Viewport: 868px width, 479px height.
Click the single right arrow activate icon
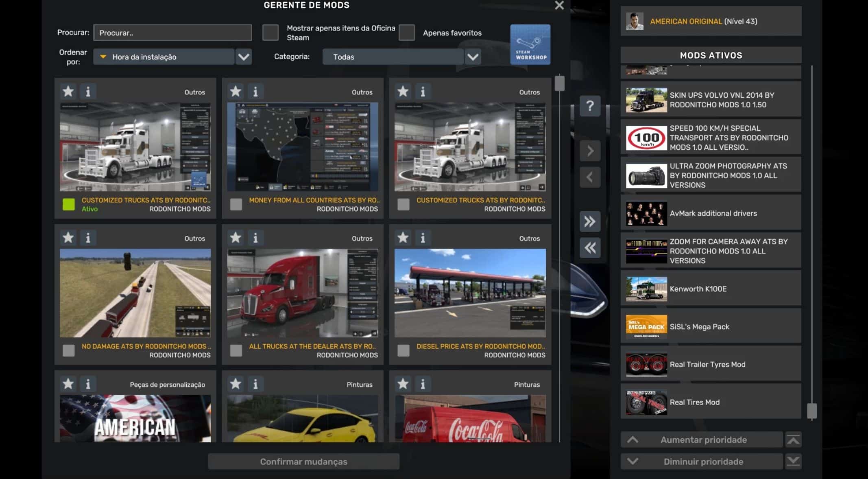coord(590,151)
